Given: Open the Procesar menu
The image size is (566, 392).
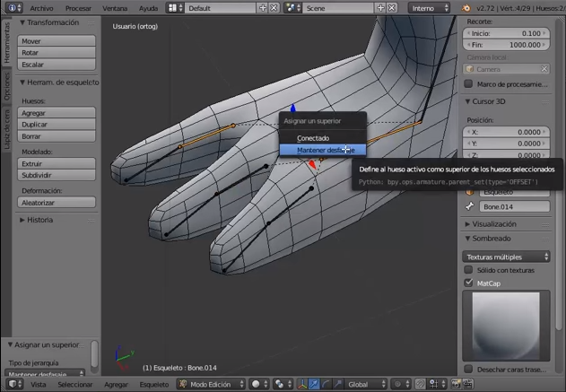Looking at the screenshot, I should (x=78, y=8).
